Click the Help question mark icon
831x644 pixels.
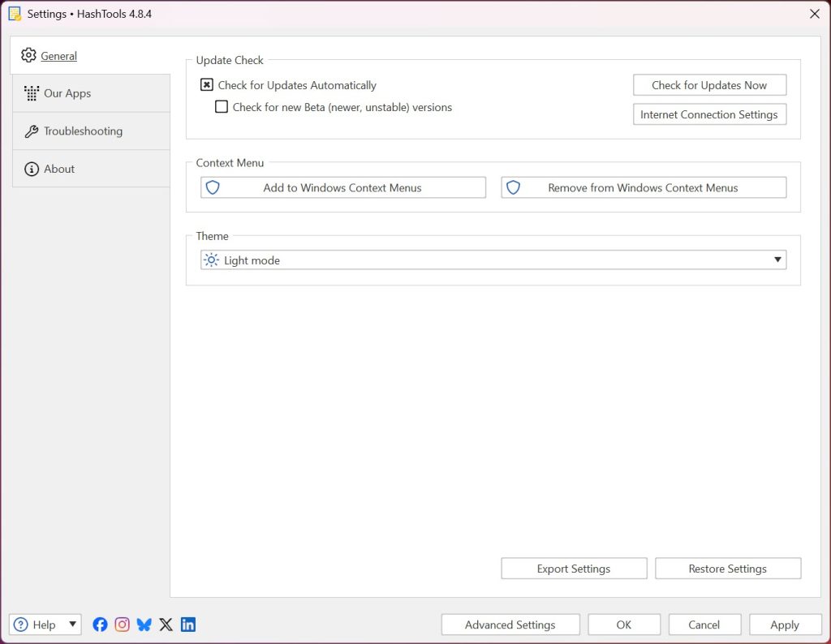pyautogui.click(x=20, y=625)
